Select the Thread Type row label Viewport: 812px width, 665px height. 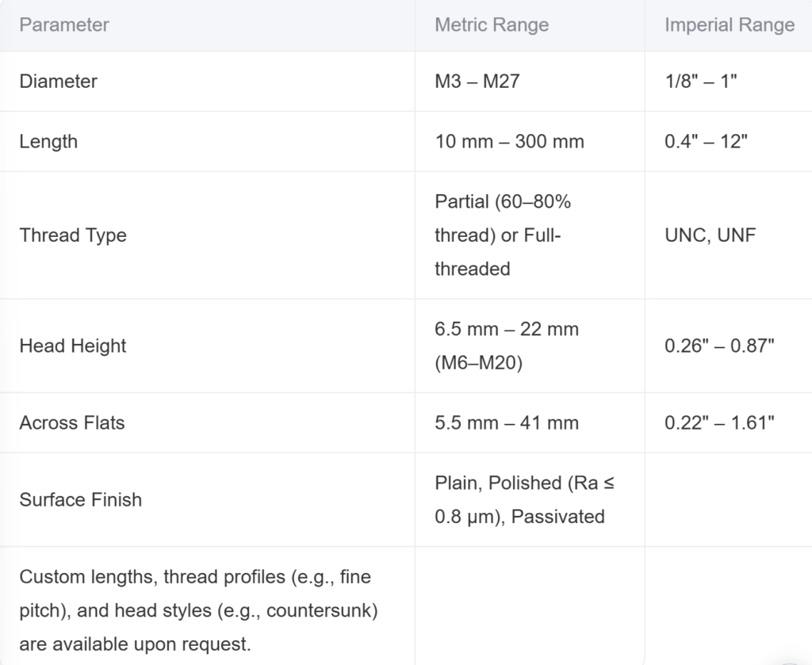point(73,235)
